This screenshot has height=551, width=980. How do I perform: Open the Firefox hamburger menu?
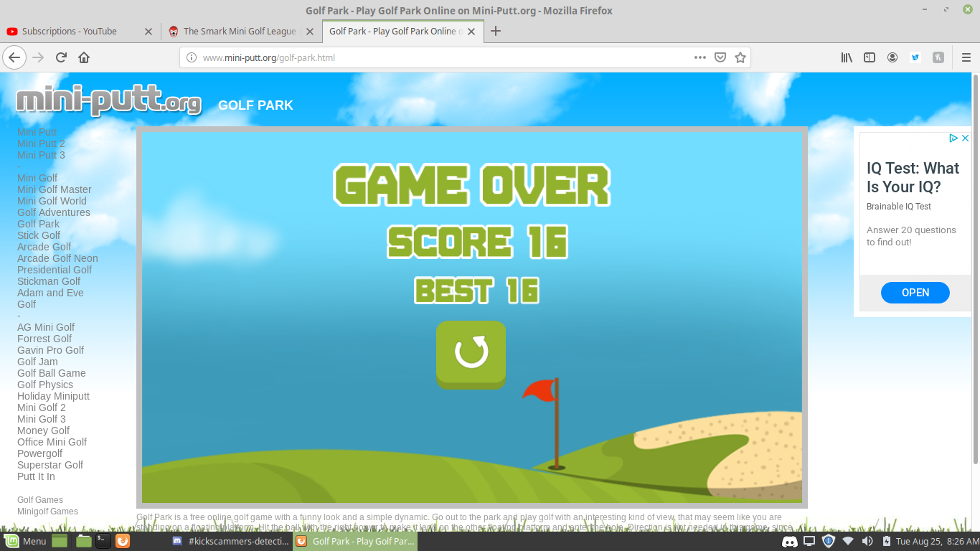[966, 57]
